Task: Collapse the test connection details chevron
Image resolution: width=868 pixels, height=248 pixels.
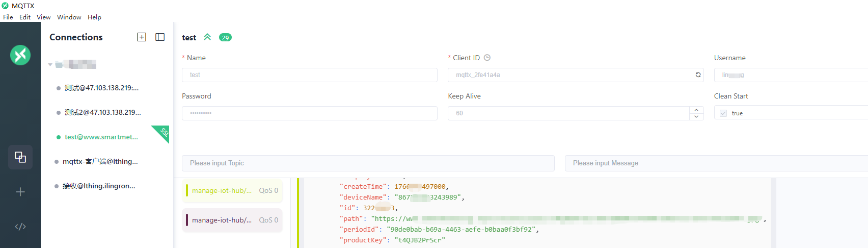Action: (x=207, y=37)
